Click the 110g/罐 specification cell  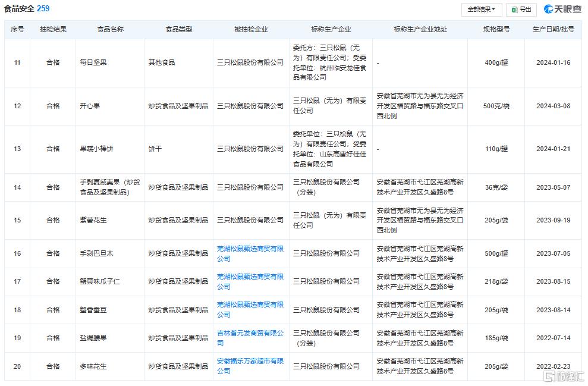tap(496, 149)
